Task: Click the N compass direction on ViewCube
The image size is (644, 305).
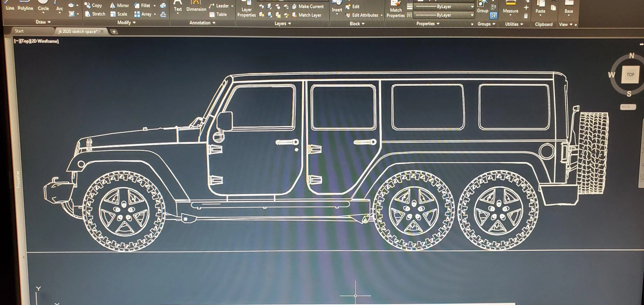Action: coord(632,56)
